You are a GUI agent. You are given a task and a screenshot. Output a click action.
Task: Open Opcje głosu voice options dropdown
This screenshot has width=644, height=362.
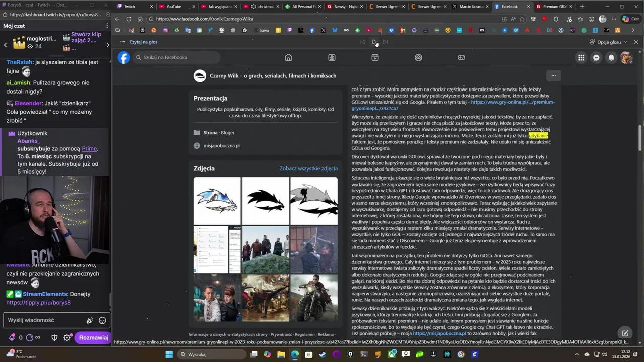609,42
